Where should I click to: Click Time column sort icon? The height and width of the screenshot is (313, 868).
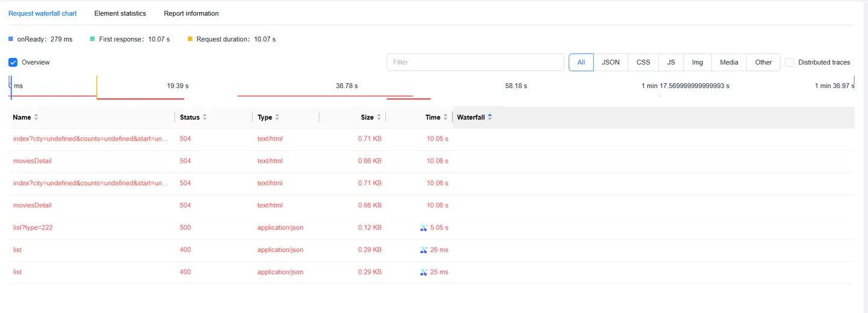click(445, 118)
